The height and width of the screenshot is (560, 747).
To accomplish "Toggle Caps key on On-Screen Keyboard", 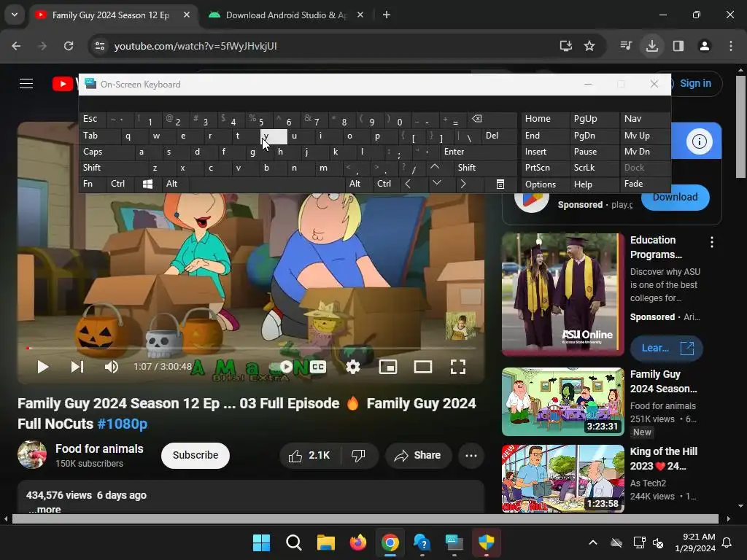I will coord(107,152).
